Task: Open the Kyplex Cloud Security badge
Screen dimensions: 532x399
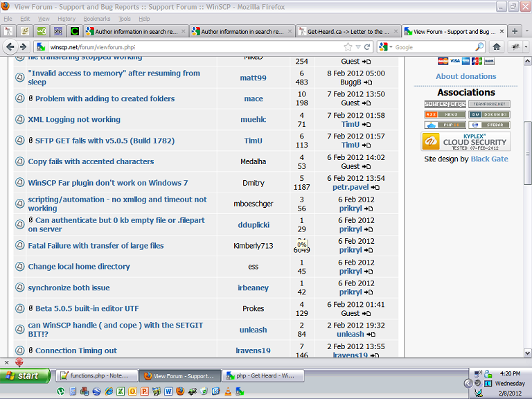Action: coord(465,141)
